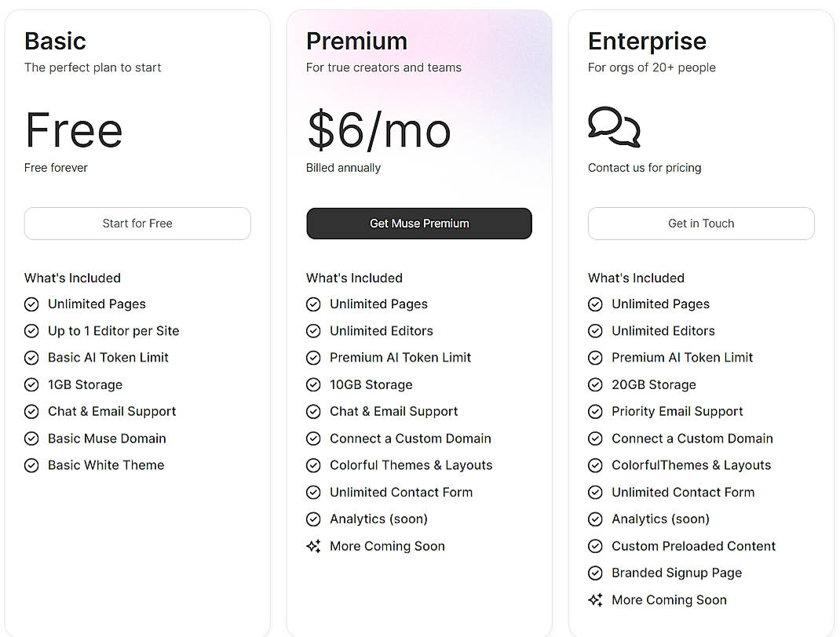Viewport: 840px width, 637px height.
Task: Click the checkmark next to Connect a Custom Domain in Premium
Action: 313,439
